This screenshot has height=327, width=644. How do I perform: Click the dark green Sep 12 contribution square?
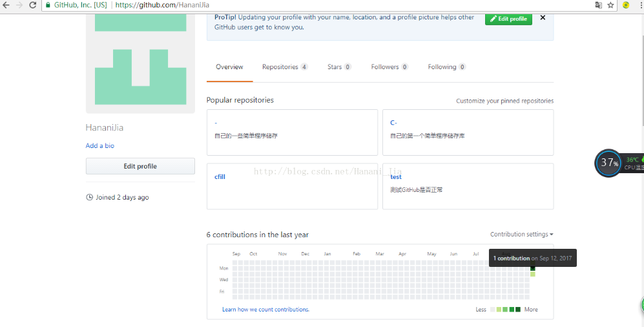coord(533,268)
